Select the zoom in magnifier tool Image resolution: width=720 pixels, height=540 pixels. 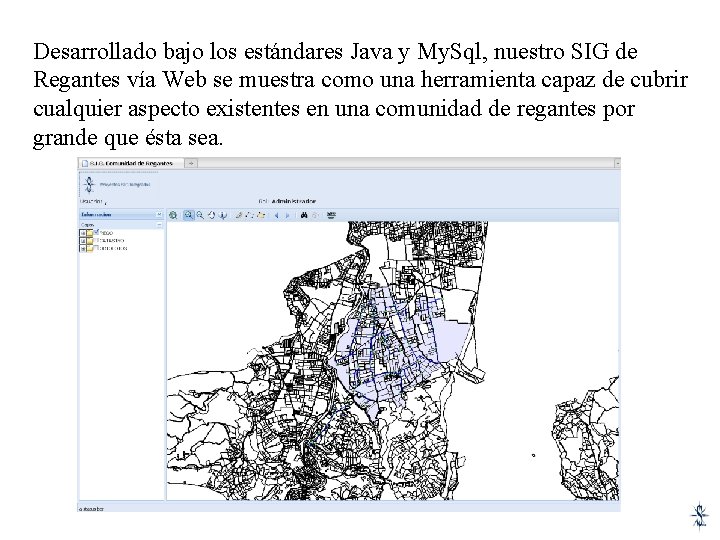coord(189,215)
